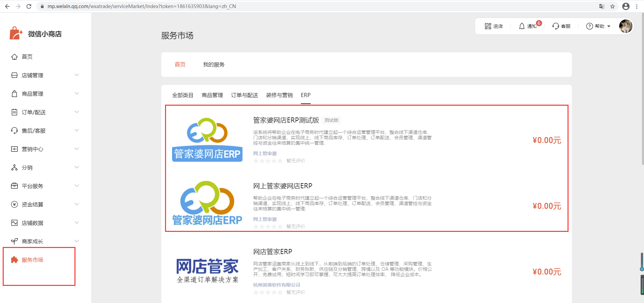
Task: Click the 测试版 tag badge
Action: click(x=331, y=120)
